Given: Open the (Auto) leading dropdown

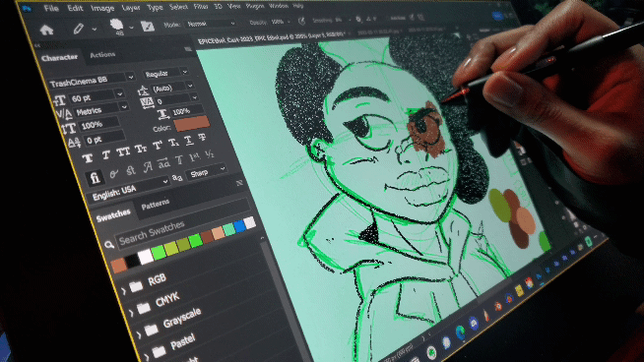Looking at the screenshot, I should [190, 86].
